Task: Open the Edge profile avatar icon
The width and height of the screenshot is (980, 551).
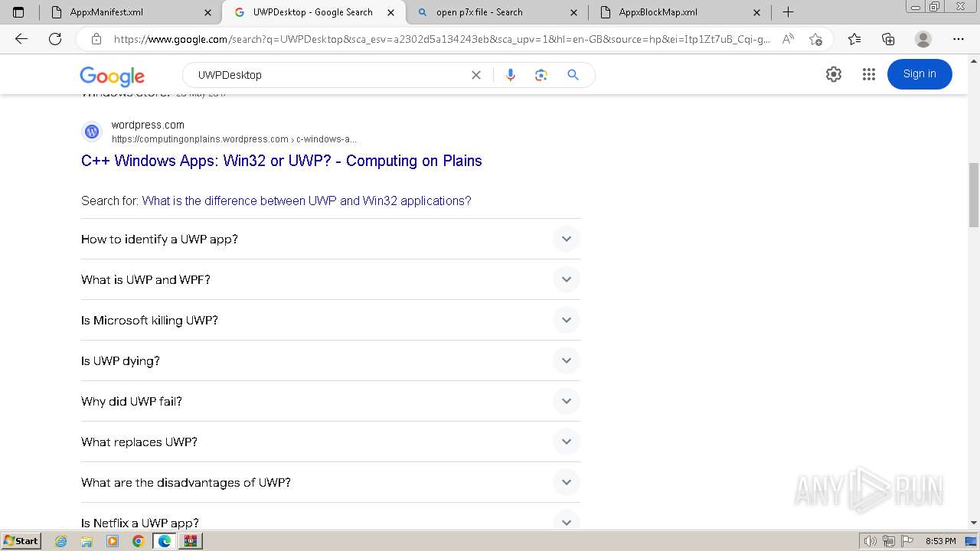Action: pos(923,39)
